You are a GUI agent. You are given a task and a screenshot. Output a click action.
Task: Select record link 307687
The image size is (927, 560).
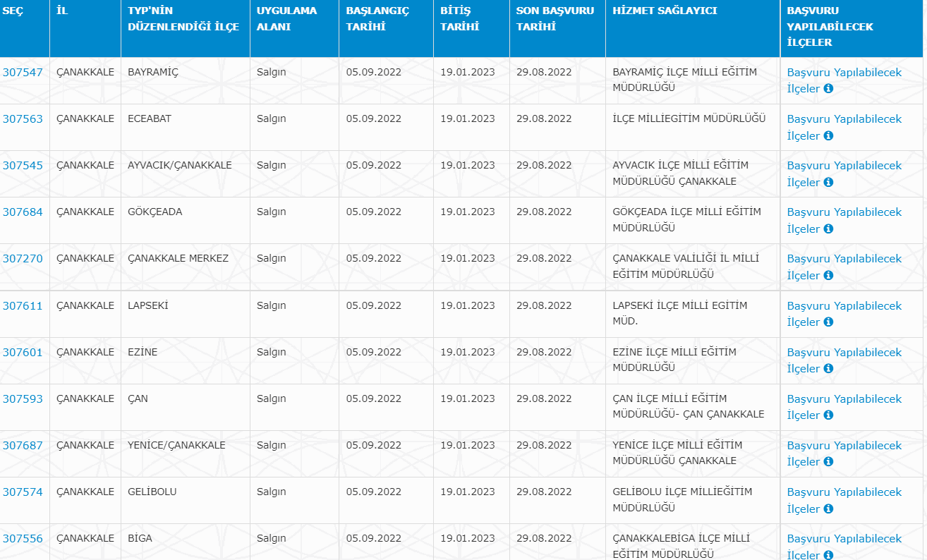tap(23, 445)
